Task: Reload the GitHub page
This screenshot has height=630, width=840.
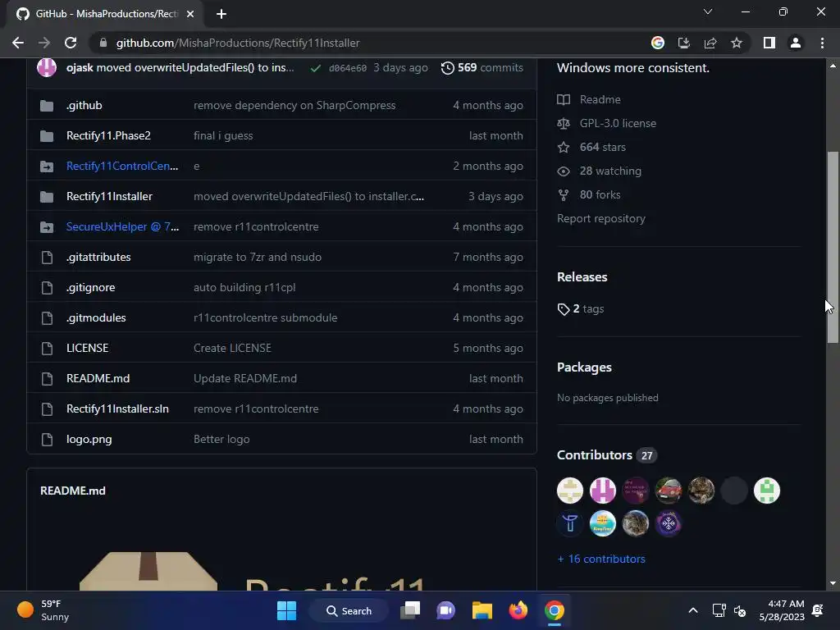Action: point(71,43)
